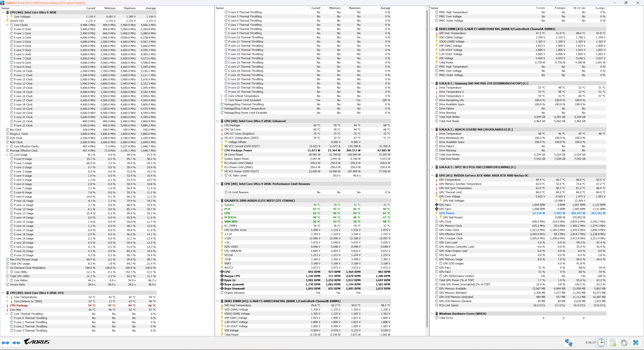Image resolution: width=644 pixels, height=350 pixels.
Task: Click the expand panels arrows button
Action: click(x=5, y=343)
